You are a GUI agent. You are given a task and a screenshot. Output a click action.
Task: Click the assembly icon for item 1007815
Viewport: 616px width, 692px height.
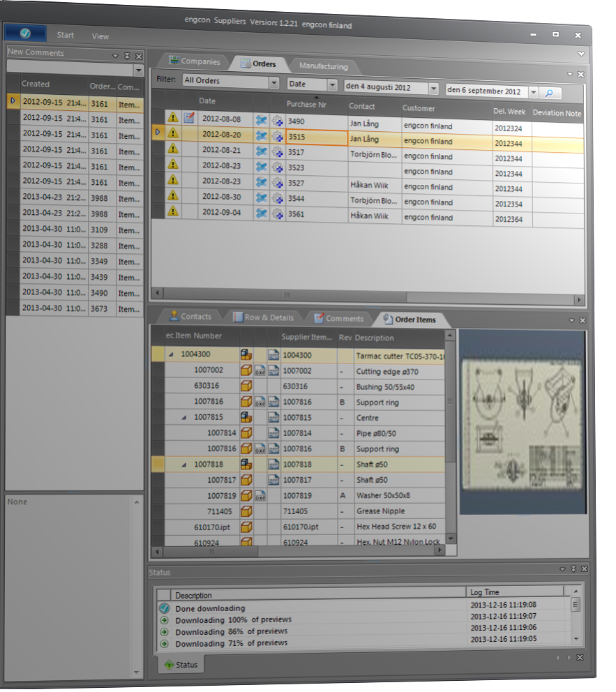[246, 417]
